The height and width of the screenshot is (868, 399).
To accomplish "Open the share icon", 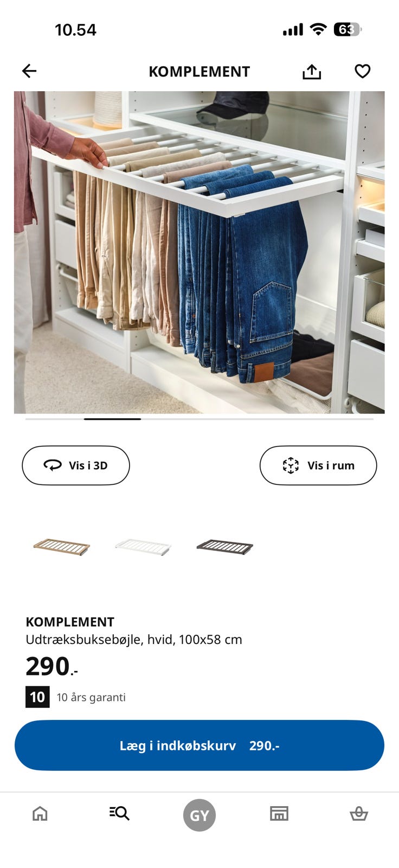I will 312,72.
